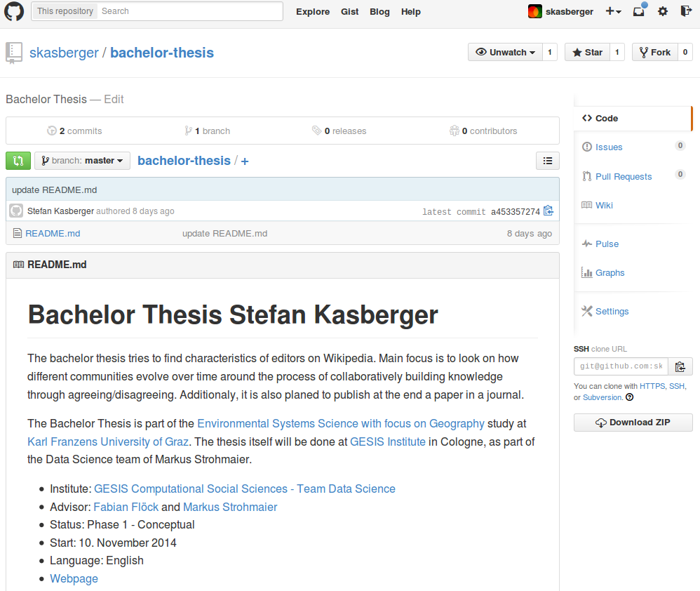Click the Pull Requests sidebar icon
Viewport: 700px width, 591px height.
[587, 176]
